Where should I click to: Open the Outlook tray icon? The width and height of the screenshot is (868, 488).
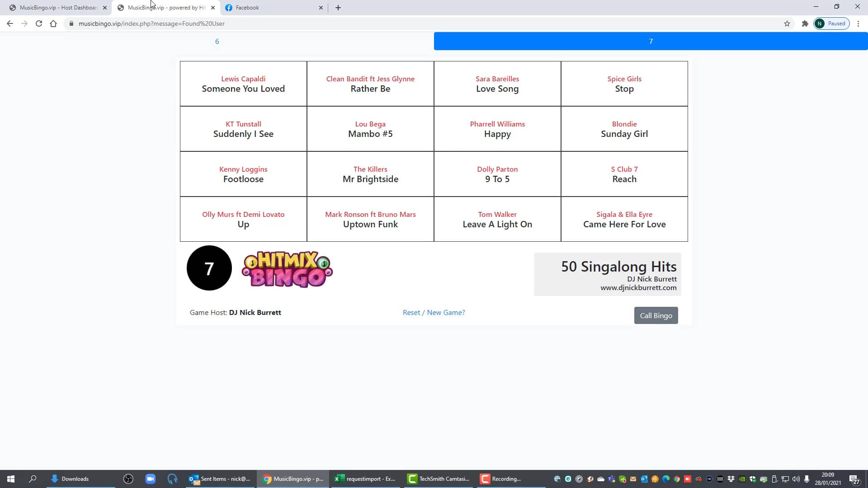tap(643, 479)
